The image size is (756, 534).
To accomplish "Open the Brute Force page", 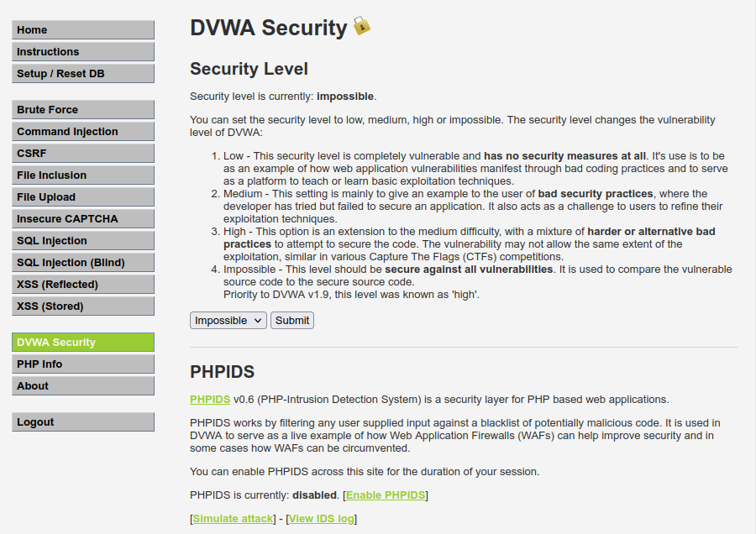I will (x=83, y=109).
